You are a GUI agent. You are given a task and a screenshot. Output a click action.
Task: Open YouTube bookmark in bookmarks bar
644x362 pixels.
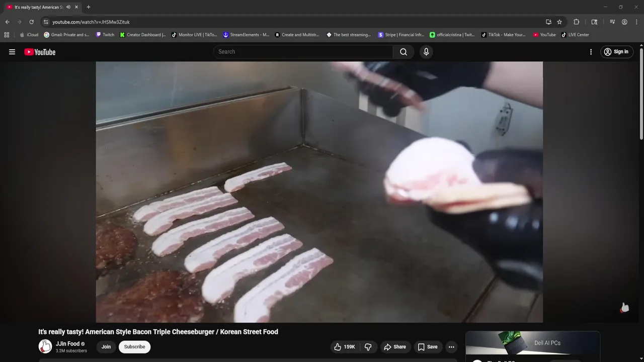pyautogui.click(x=544, y=35)
